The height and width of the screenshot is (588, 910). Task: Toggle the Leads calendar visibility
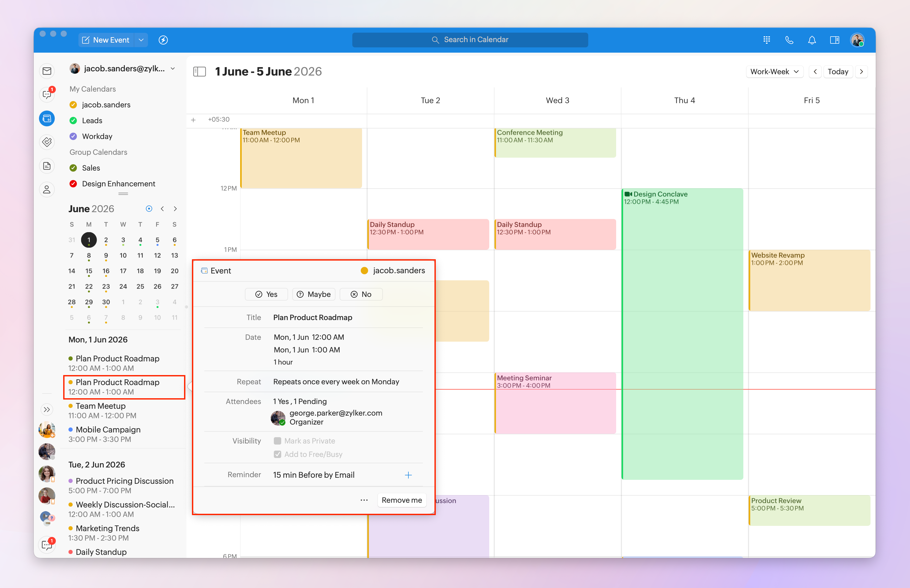point(73,121)
